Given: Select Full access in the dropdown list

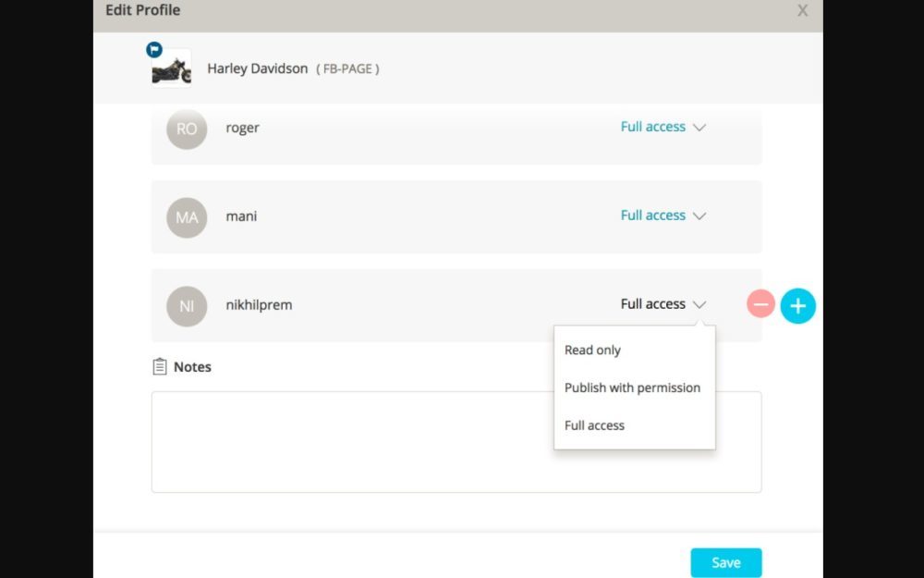Looking at the screenshot, I should [x=594, y=425].
